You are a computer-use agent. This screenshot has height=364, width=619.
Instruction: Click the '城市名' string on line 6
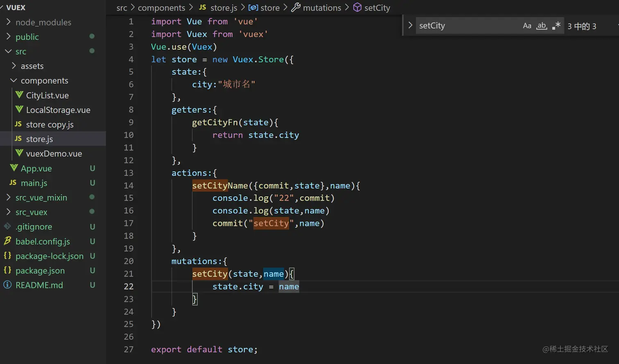tap(237, 84)
